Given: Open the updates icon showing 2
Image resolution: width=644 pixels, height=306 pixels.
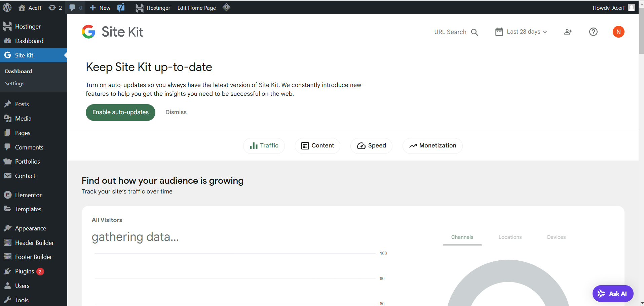Looking at the screenshot, I should 55,8.
